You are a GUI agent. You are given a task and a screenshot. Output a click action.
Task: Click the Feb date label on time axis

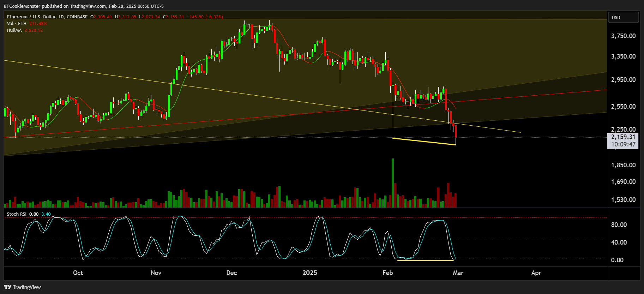(387, 273)
